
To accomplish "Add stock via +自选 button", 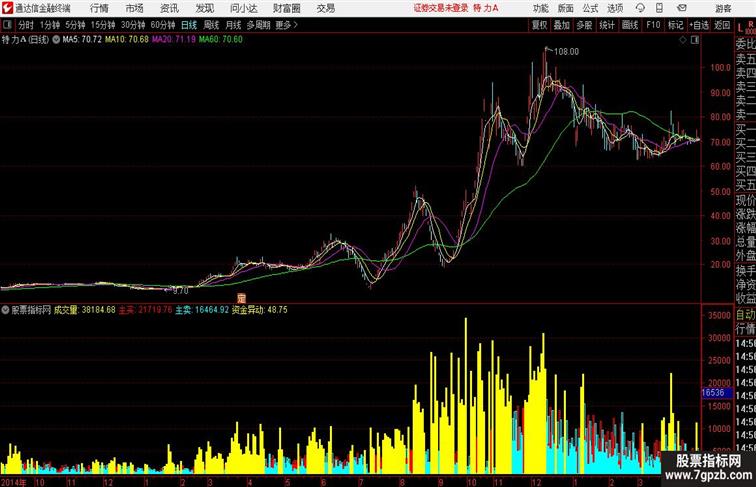I will (x=699, y=25).
